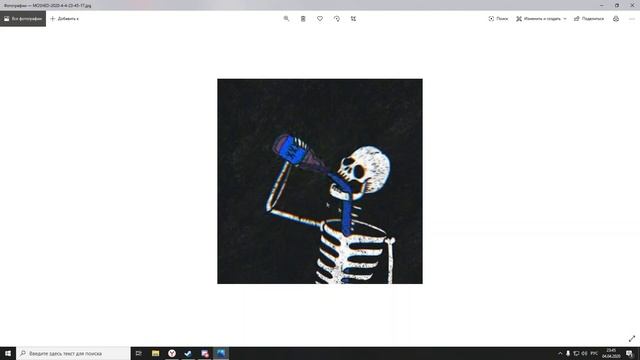Open taskbar clock and date
The width and height of the screenshot is (640, 360).
pyautogui.click(x=611, y=353)
